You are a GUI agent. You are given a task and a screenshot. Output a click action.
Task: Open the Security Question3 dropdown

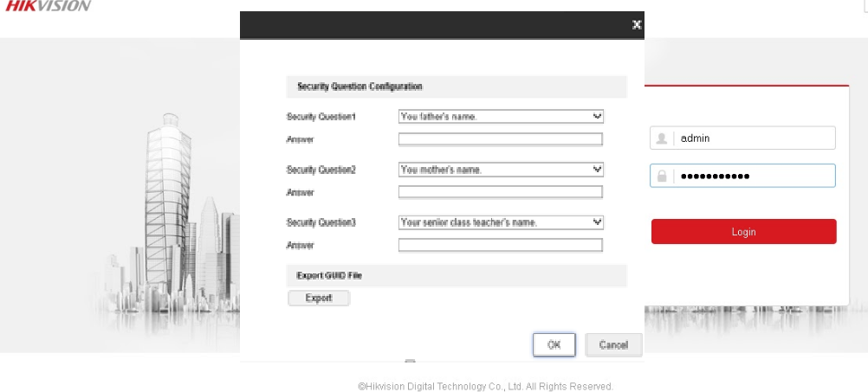click(501, 222)
